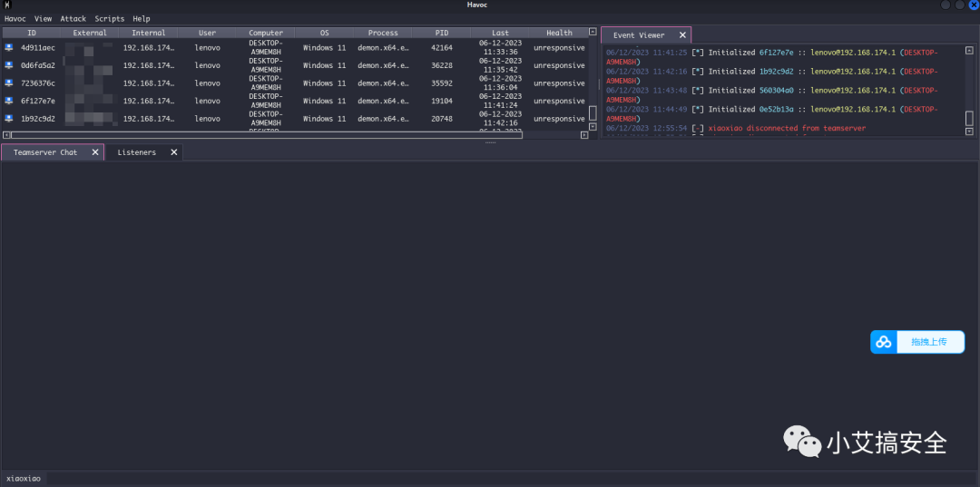Click the session table horizontal scrollbar bar
This screenshot has width=980, height=487.
point(267,134)
